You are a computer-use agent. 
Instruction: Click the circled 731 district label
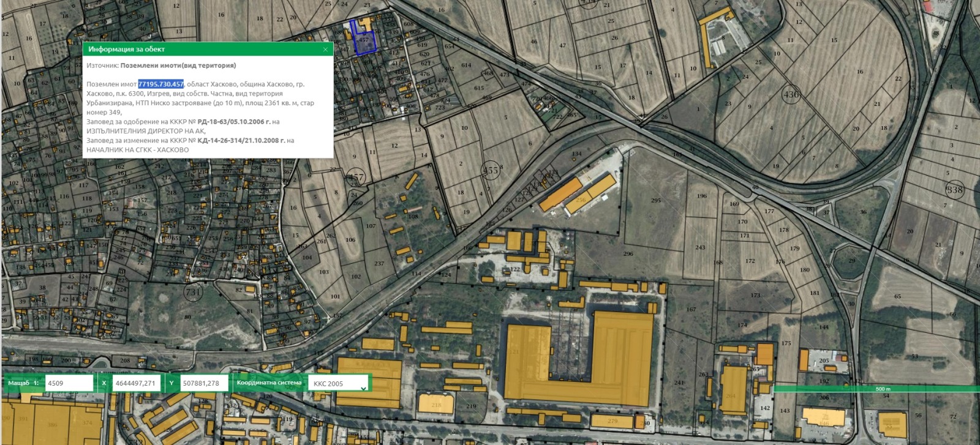point(194,292)
